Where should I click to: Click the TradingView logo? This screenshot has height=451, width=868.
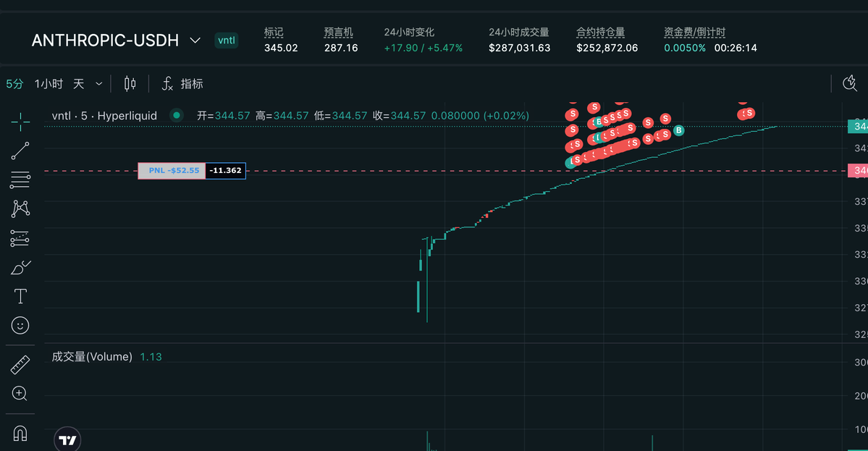click(67, 440)
